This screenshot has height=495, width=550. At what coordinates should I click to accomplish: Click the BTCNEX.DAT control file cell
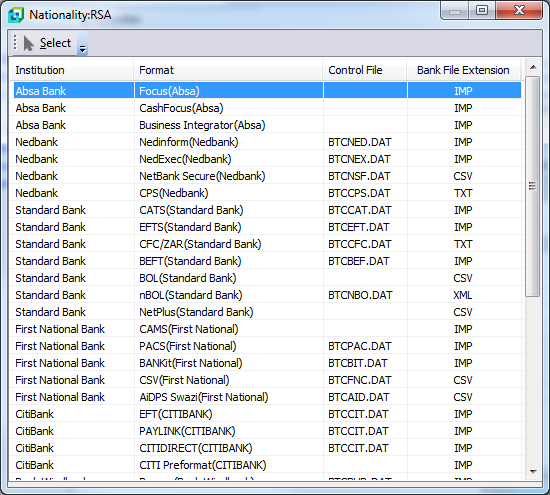(x=359, y=159)
